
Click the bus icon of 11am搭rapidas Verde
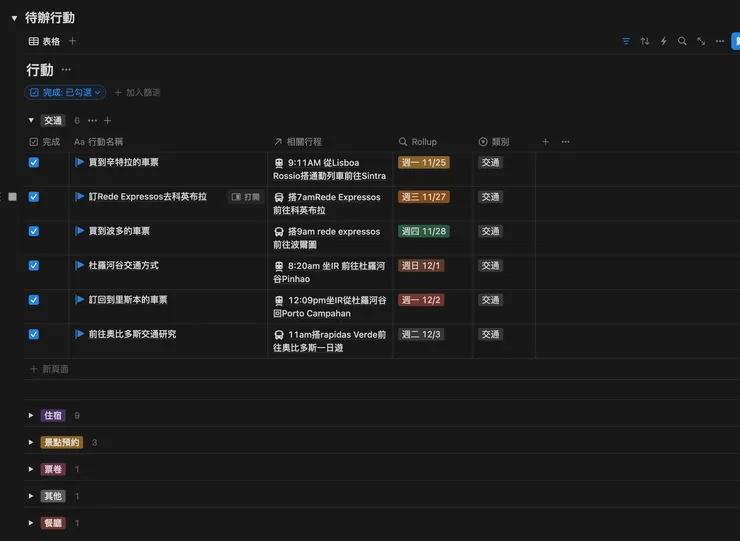279,335
